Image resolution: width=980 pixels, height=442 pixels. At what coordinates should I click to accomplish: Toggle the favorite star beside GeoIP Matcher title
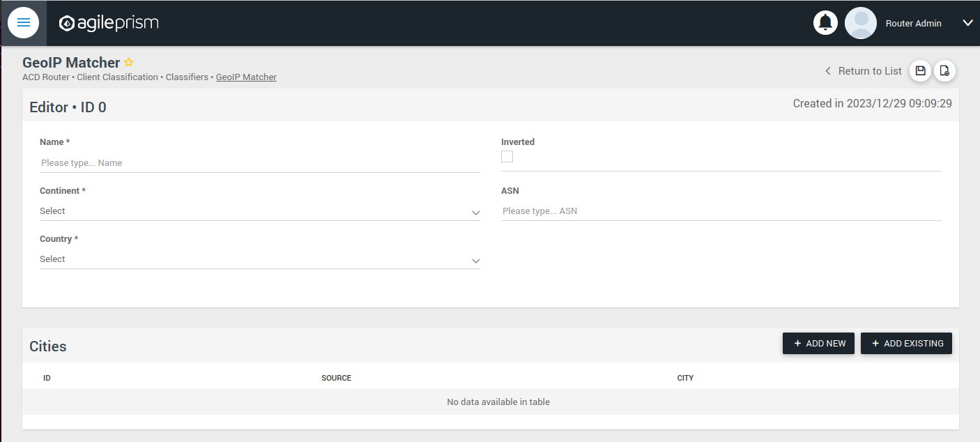coord(128,62)
